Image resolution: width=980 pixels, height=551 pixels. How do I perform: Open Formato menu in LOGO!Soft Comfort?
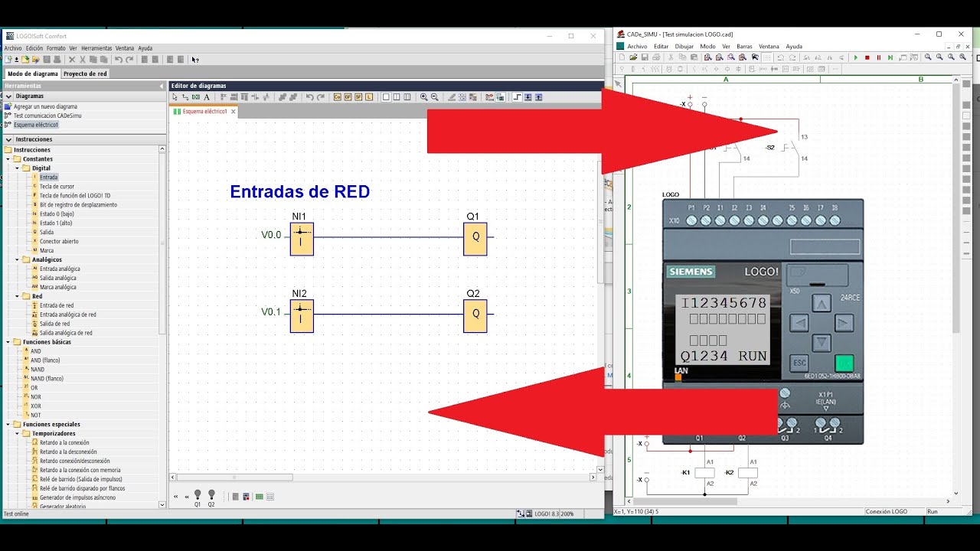pos(56,48)
